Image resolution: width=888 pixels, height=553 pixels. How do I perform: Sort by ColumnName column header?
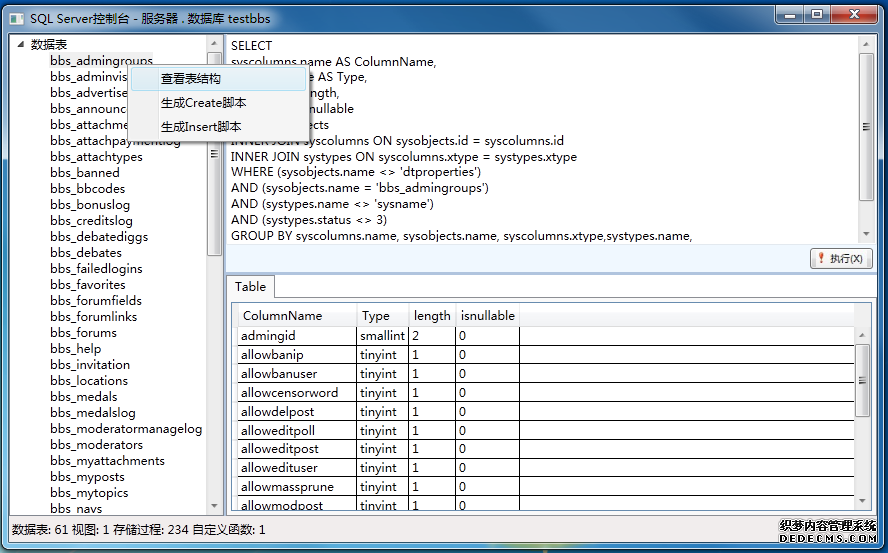[x=282, y=316]
